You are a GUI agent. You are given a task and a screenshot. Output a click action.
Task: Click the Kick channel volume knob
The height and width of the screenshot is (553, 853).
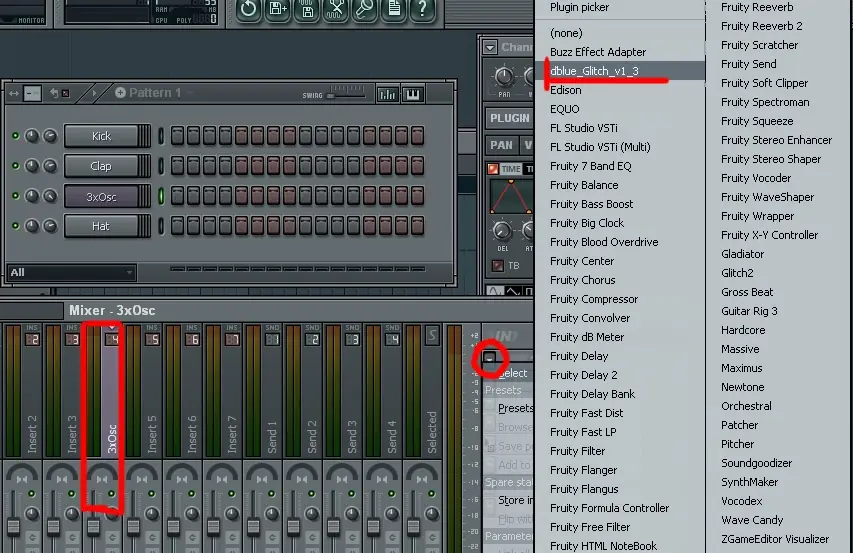50,136
